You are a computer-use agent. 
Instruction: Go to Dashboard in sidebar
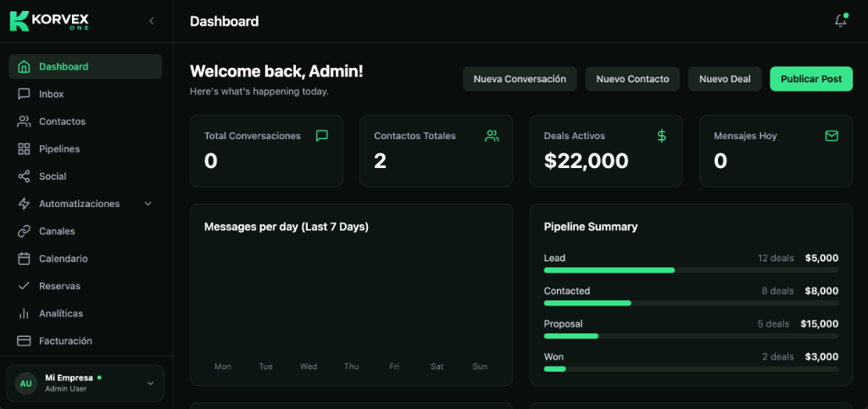(x=86, y=66)
